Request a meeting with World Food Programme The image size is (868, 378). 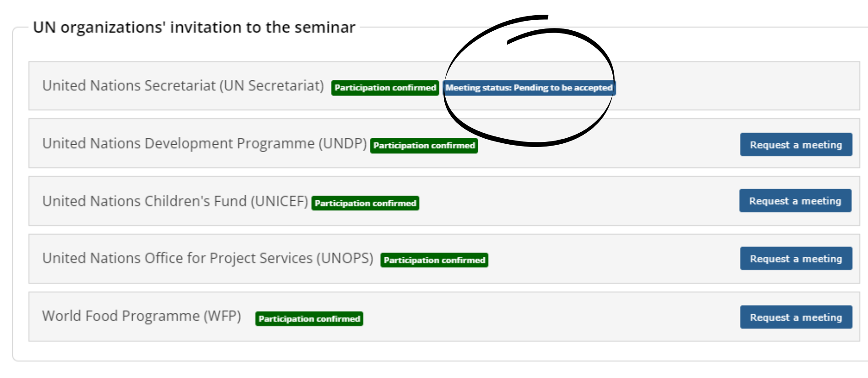[x=796, y=317]
